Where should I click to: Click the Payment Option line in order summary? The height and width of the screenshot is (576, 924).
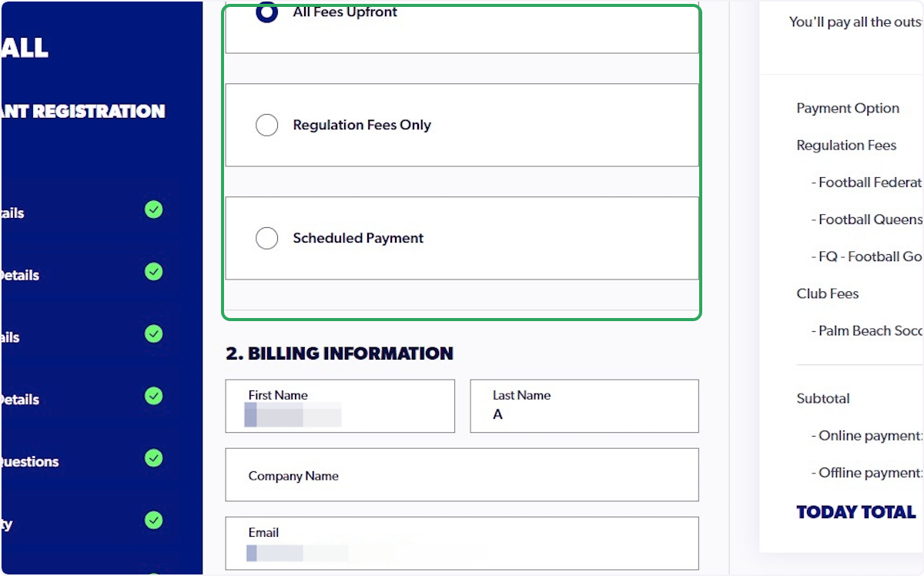[x=848, y=108]
